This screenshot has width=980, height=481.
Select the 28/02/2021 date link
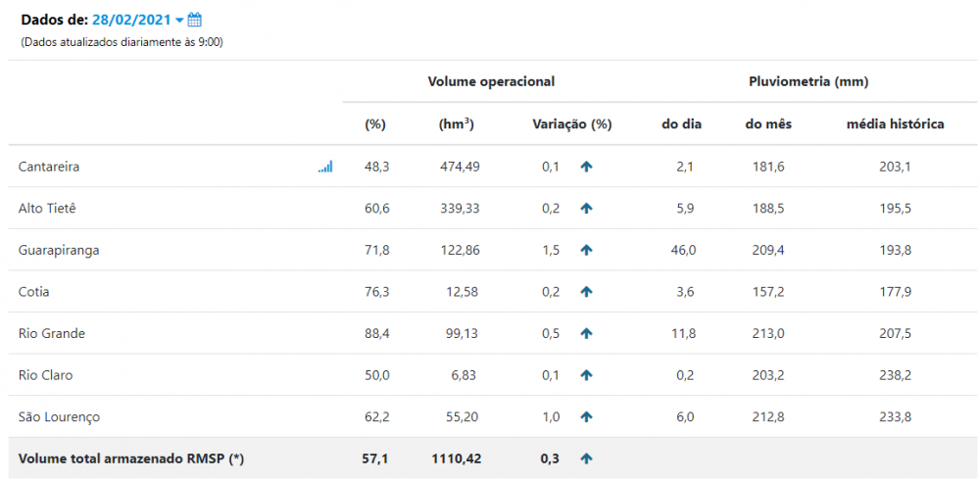coord(131,20)
